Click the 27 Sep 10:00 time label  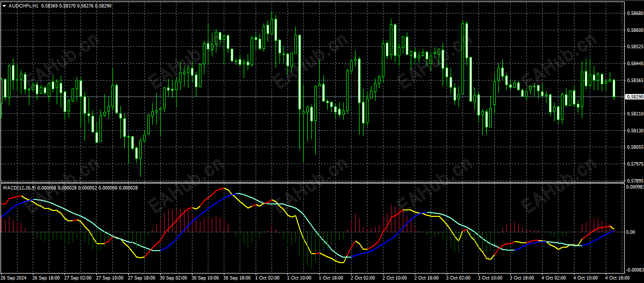click(x=109, y=278)
